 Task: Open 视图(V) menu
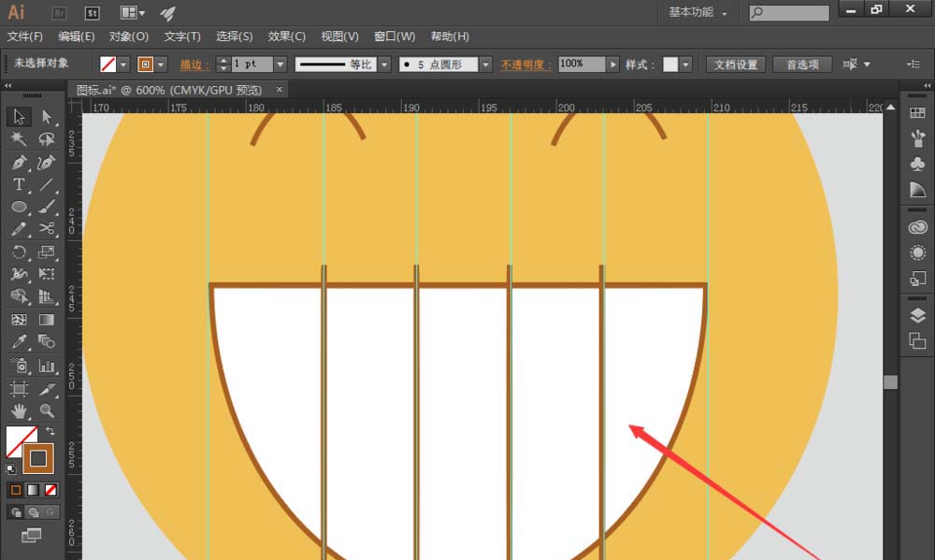coord(340,36)
